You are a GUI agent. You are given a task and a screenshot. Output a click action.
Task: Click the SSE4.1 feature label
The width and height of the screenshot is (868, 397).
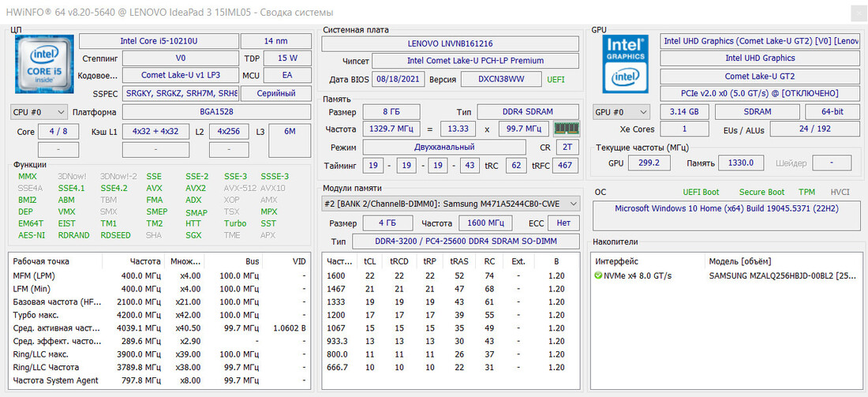(71, 189)
